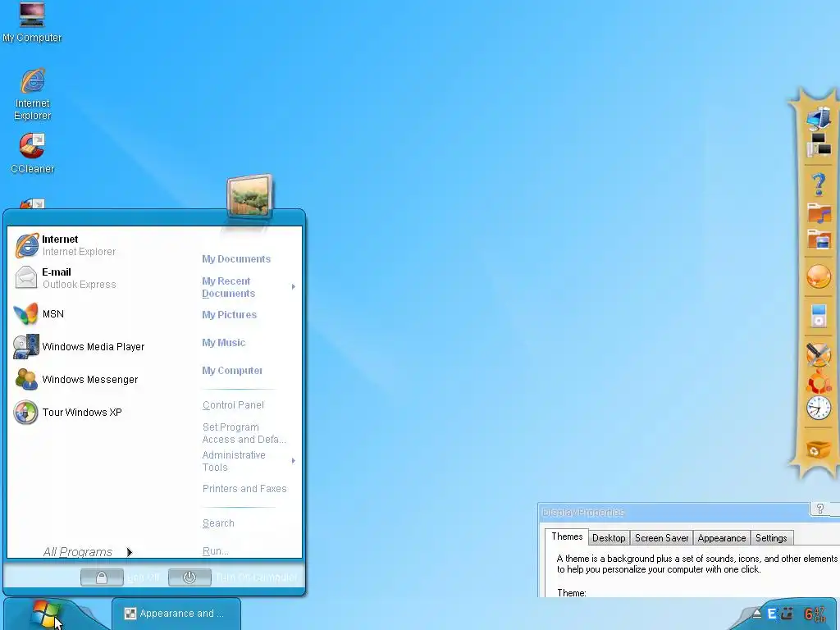Open the clock dock icon

[819, 408]
